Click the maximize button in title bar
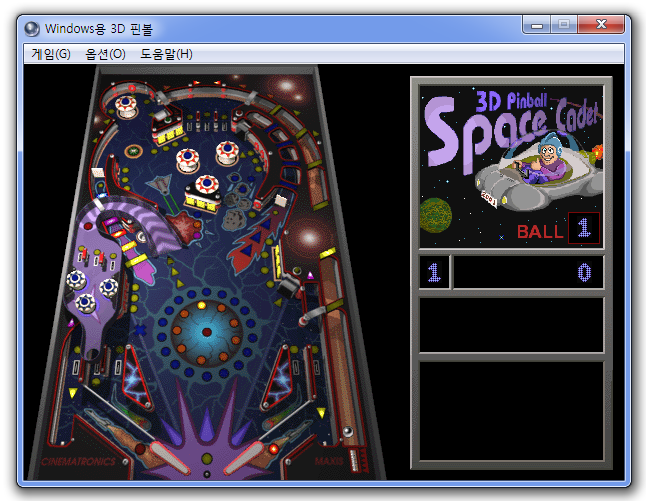 (x=564, y=25)
